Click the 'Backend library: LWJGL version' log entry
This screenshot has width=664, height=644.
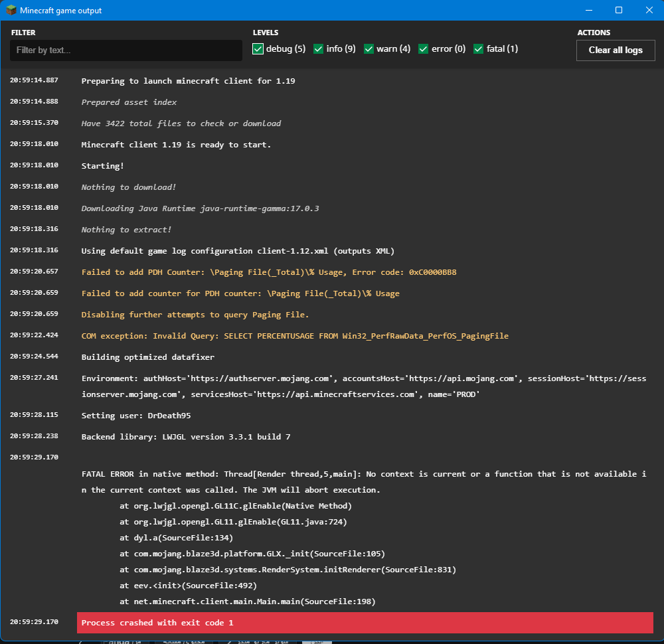[185, 437]
